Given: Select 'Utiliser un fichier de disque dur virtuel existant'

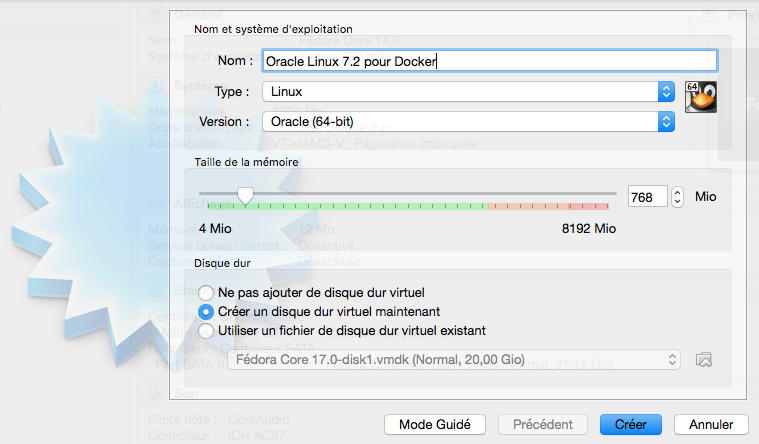Looking at the screenshot, I should [x=206, y=330].
